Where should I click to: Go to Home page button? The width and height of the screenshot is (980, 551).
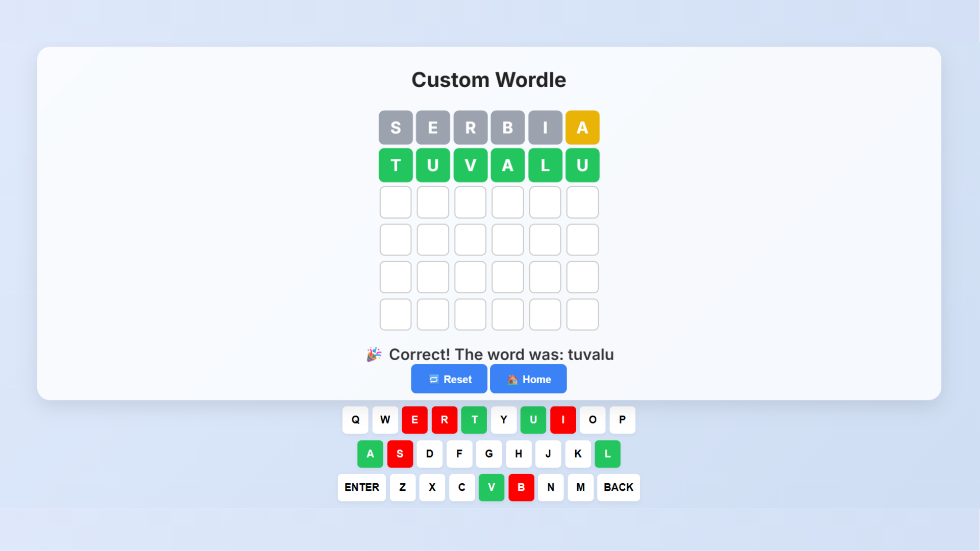tap(528, 379)
